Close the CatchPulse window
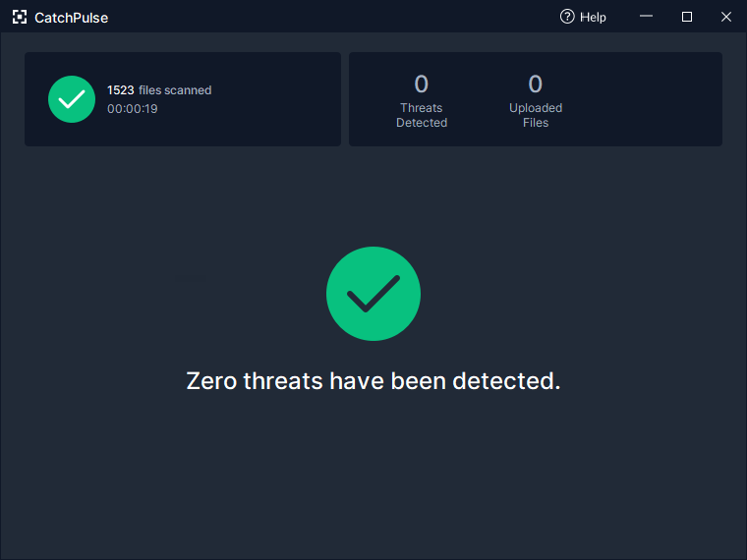Viewport: 747px width, 560px height. click(726, 17)
